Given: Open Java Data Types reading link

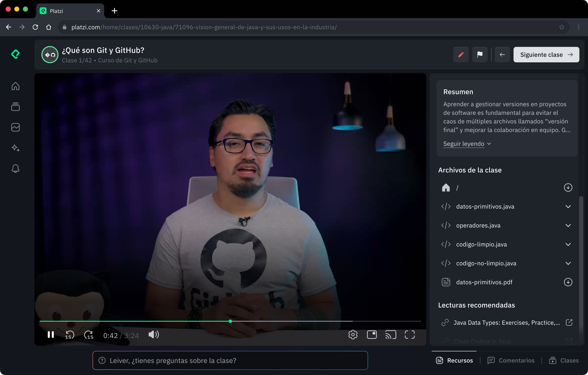Looking at the screenshot, I should (x=507, y=323).
